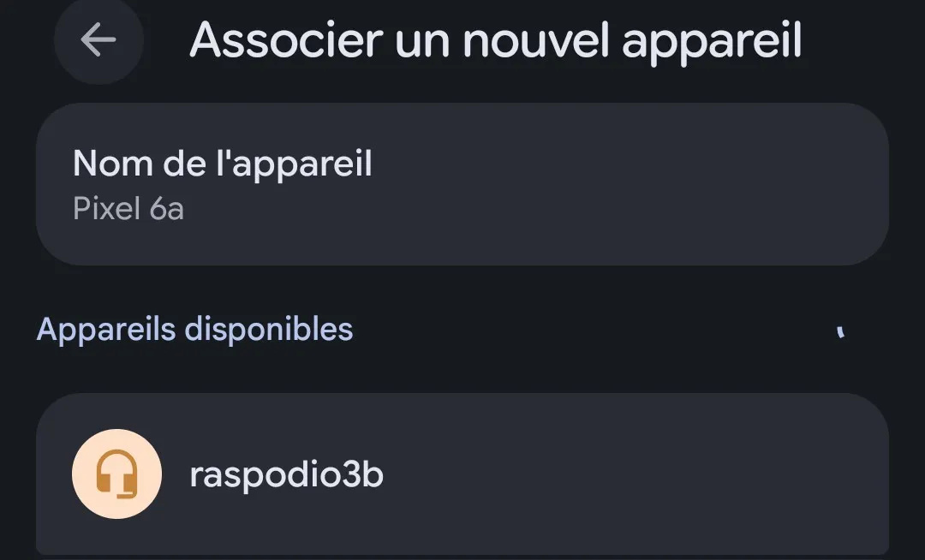Click the audio device icon for raspodio3b
The image size is (925, 560).
(x=116, y=474)
